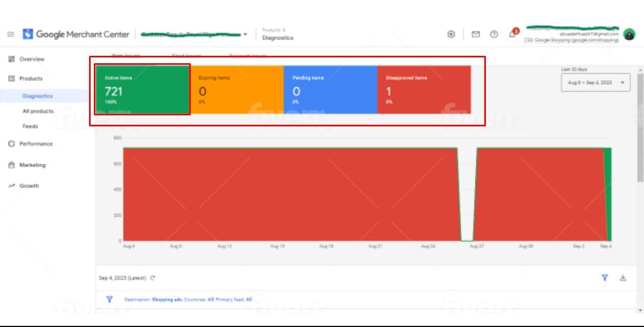Select the blue Pending items card
644x327 pixels.
[330, 90]
